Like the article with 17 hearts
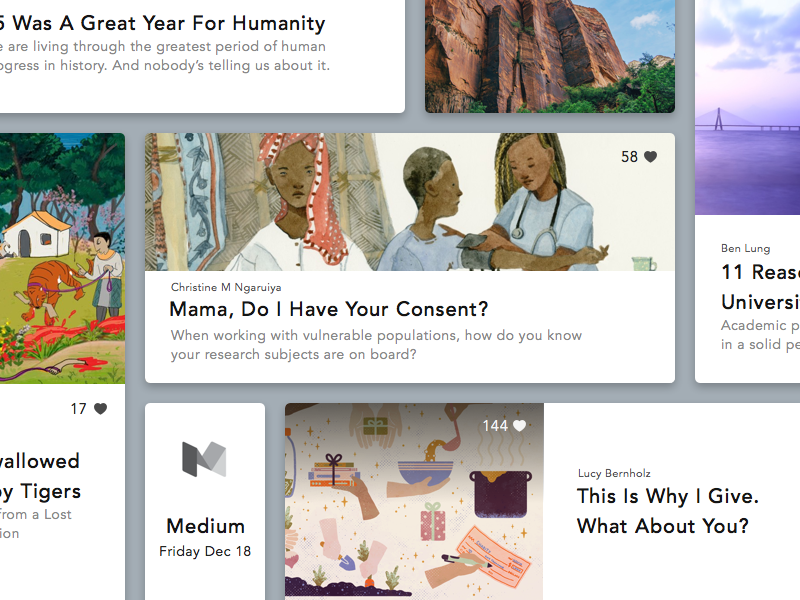This screenshot has width=800, height=600. coord(100,409)
